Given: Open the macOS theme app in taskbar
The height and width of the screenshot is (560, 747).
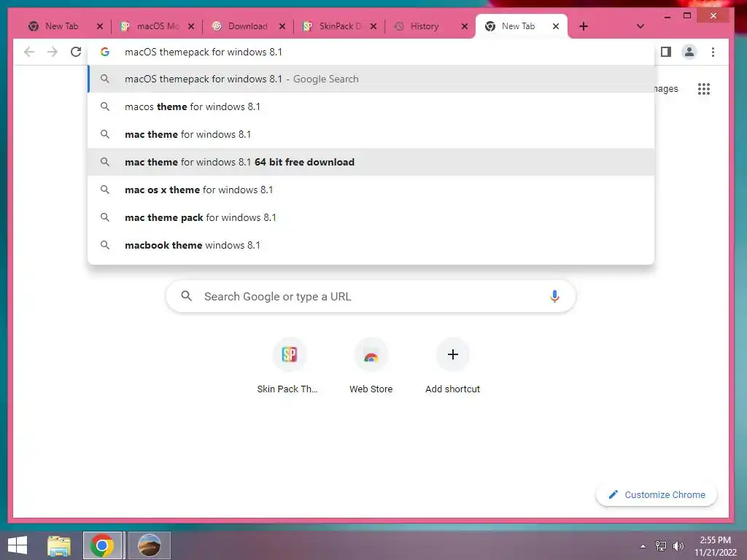Looking at the screenshot, I should (x=149, y=545).
